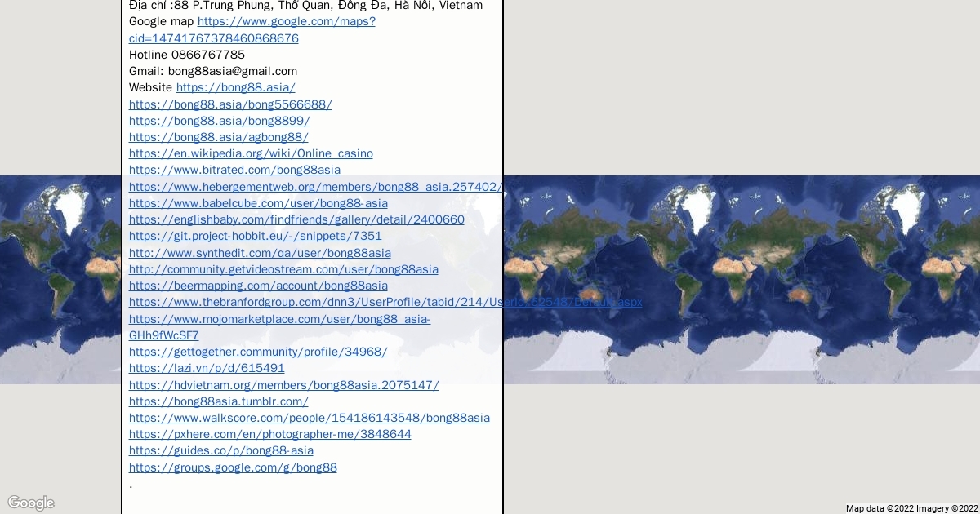Visit the hebergementweb.org members link
This screenshot has height=514, width=980.
point(315,187)
